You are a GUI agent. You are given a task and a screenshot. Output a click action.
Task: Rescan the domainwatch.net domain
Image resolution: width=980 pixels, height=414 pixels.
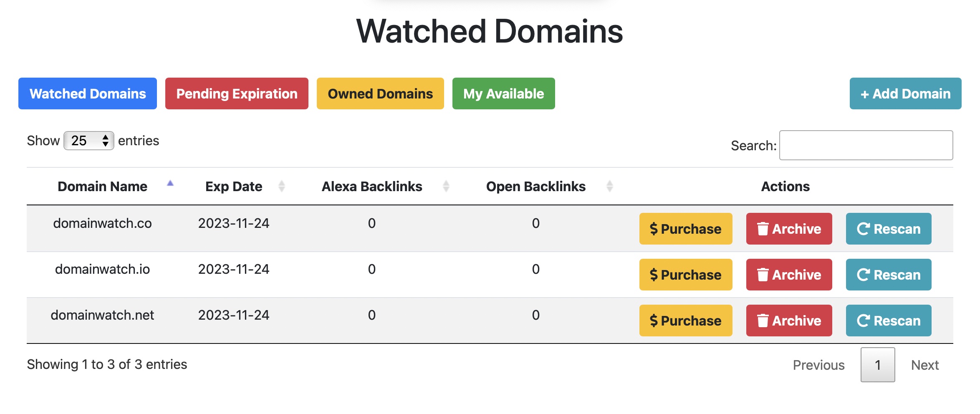pyautogui.click(x=888, y=321)
